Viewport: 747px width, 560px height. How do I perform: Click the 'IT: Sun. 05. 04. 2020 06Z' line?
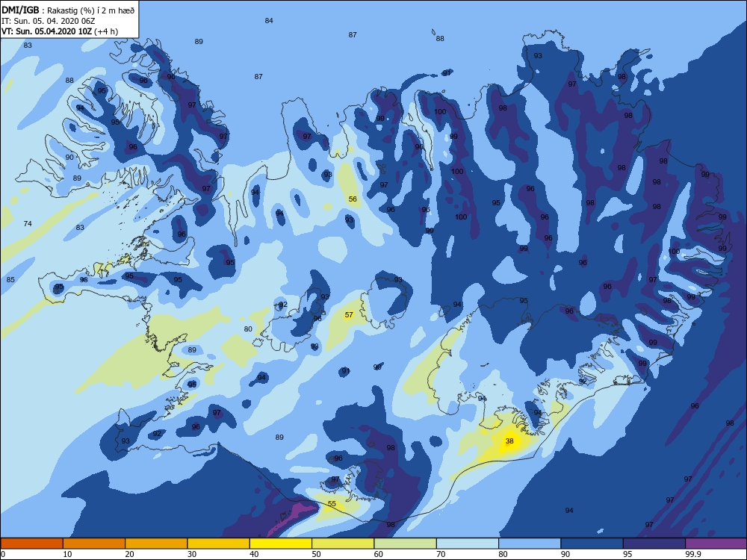point(48,21)
